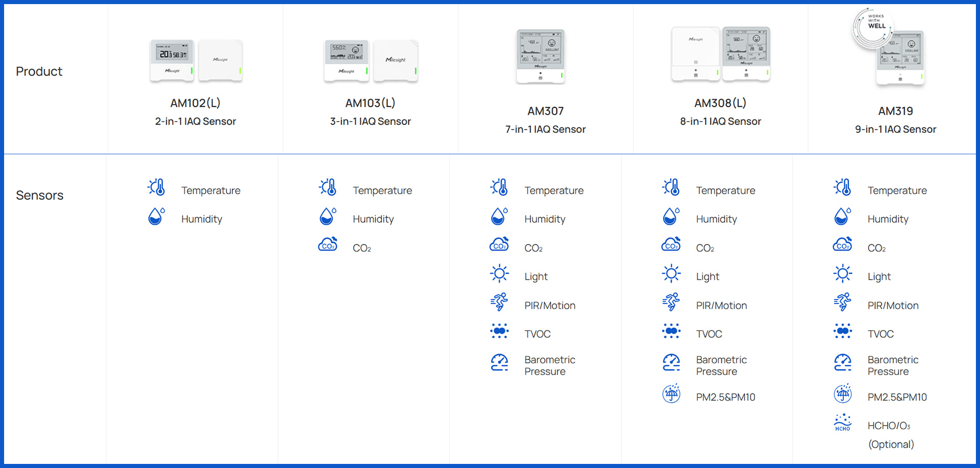
Task: Click the AM308(L) product name
Action: coord(720,103)
